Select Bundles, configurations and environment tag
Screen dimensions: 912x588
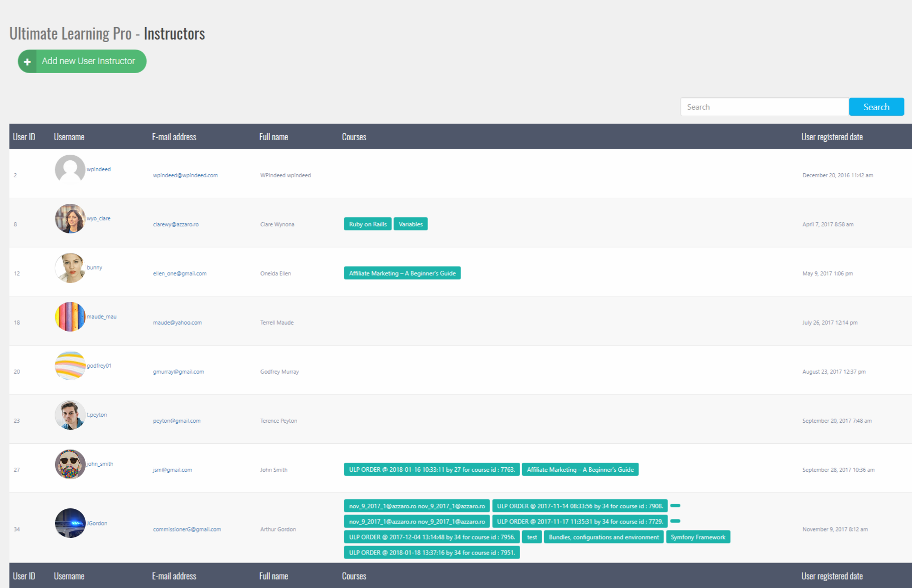[604, 537]
